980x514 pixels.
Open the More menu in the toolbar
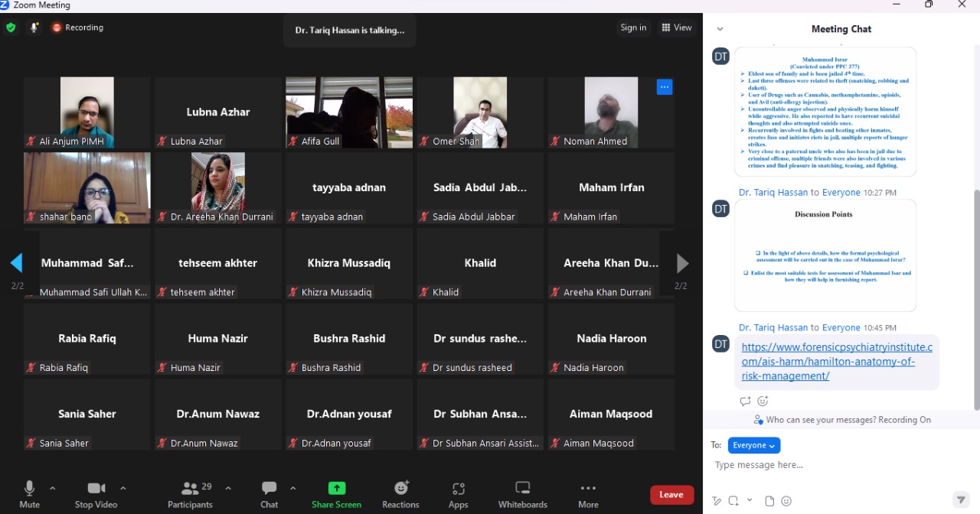(x=588, y=489)
